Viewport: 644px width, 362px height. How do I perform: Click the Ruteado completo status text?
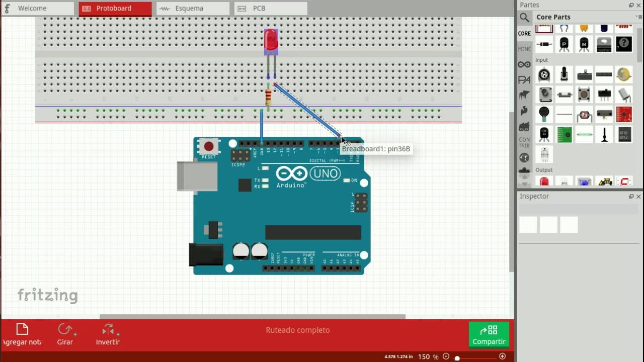pos(298,330)
